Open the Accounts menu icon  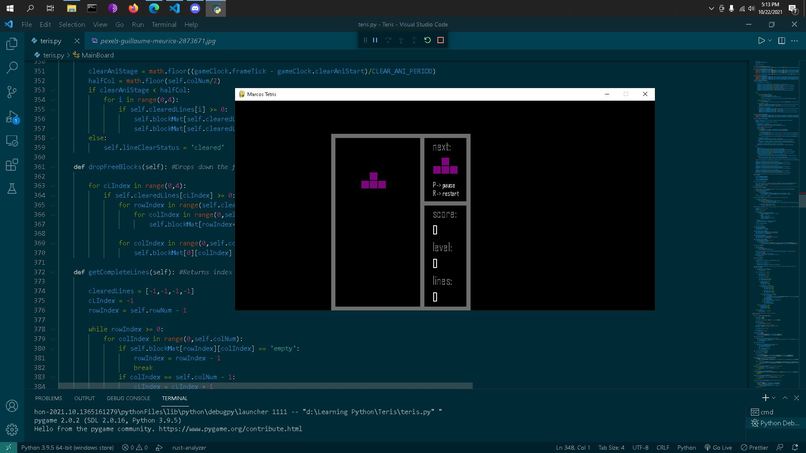point(12,406)
